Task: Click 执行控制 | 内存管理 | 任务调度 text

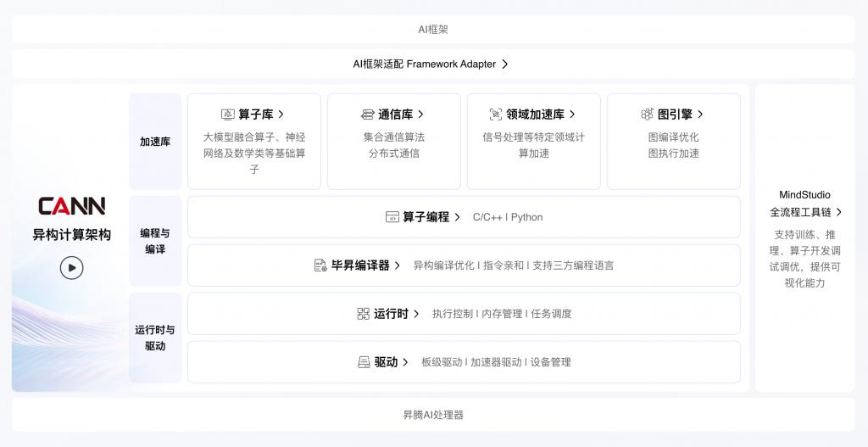Action: click(x=502, y=314)
